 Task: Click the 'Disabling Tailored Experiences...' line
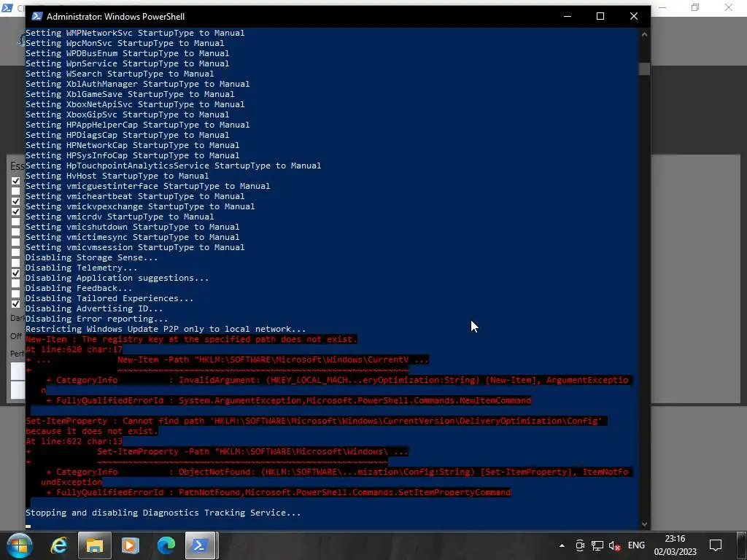click(x=109, y=298)
